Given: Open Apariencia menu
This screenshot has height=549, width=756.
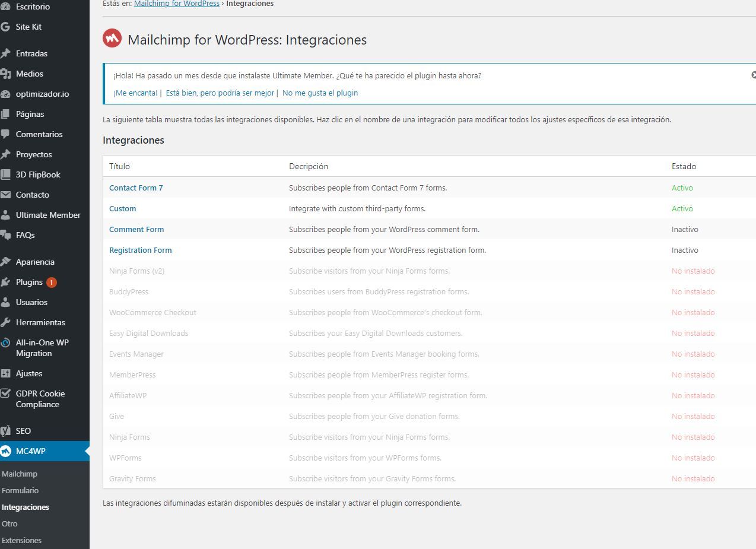Looking at the screenshot, I should click(x=35, y=262).
